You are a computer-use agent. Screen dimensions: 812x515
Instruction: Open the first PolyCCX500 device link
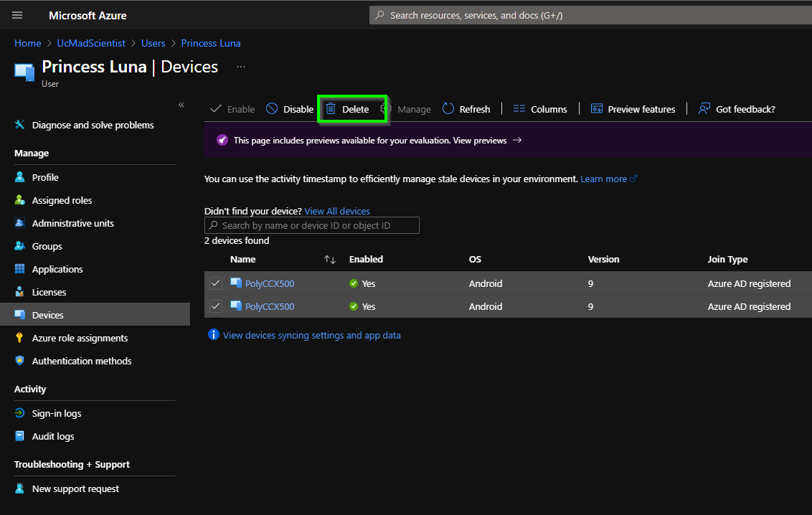pyautogui.click(x=270, y=283)
